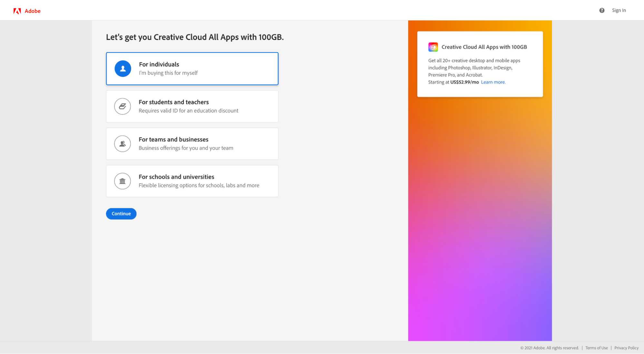Click the person icon for individuals
This screenshot has width=644, height=354.
(122, 68)
